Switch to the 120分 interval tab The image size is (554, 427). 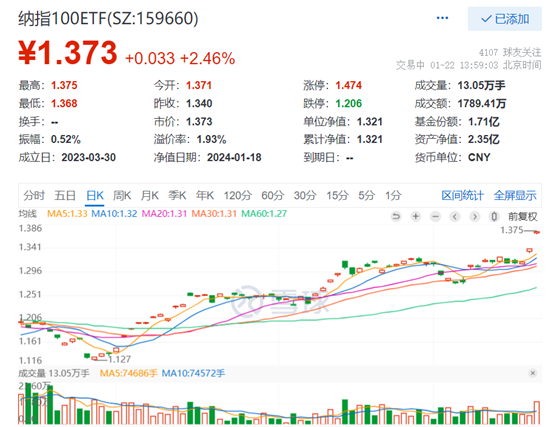(x=237, y=195)
